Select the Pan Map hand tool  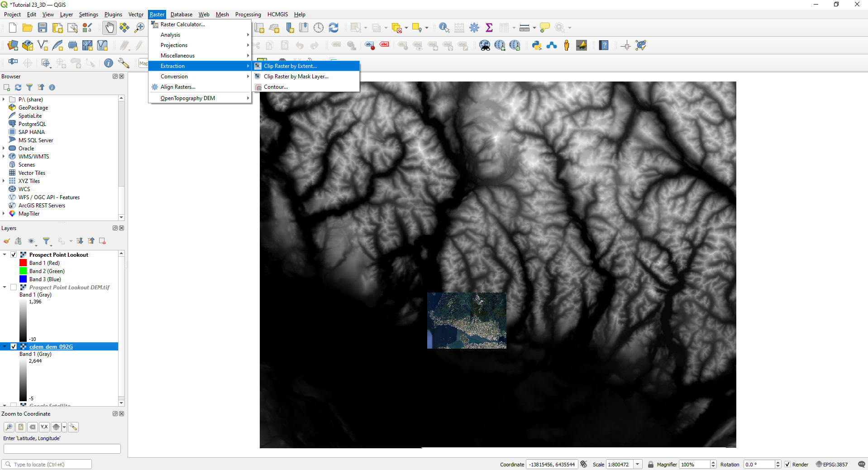pyautogui.click(x=110, y=28)
